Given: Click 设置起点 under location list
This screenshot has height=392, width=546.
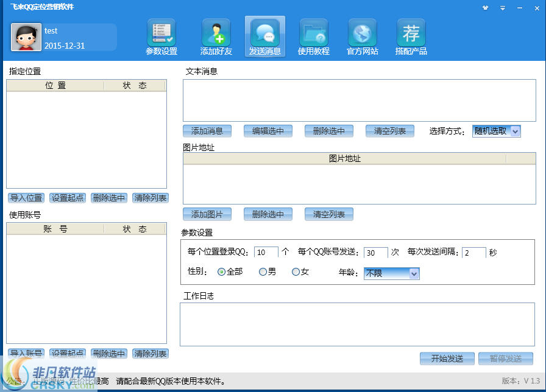Looking at the screenshot, I should click(x=68, y=198).
